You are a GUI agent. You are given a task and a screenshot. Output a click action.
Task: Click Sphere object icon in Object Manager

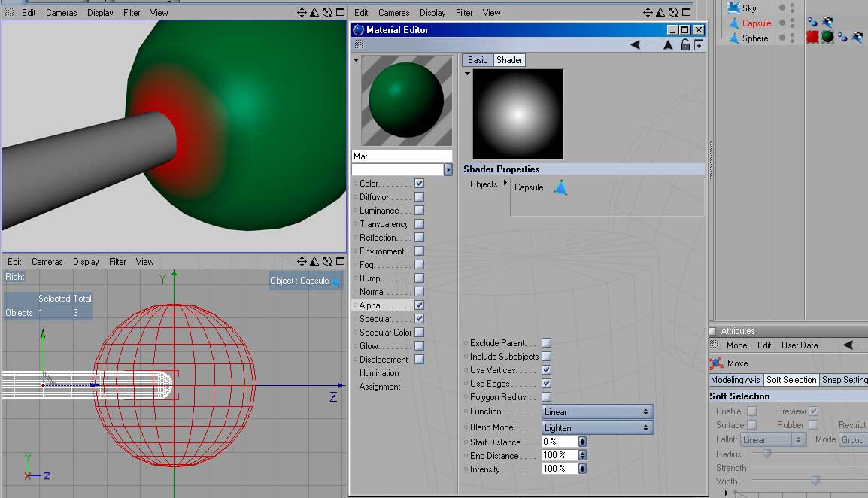pyautogui.click(x=733, y=38)
